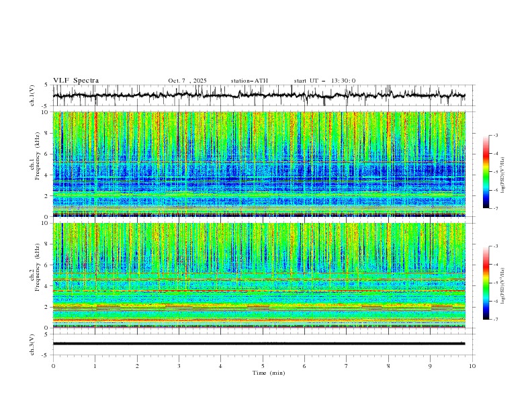
Task: Click the "Time (min)" axis label
Action: coord(269,373)
